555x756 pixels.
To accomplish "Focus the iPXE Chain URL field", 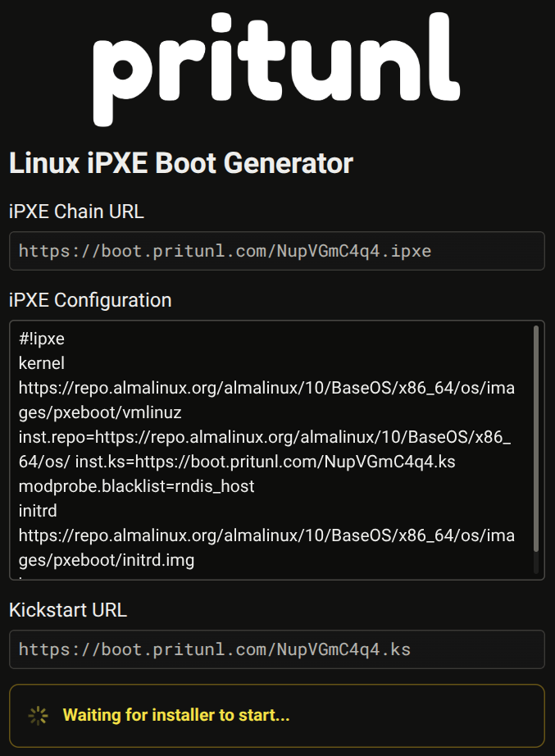I will pos(276,251).
